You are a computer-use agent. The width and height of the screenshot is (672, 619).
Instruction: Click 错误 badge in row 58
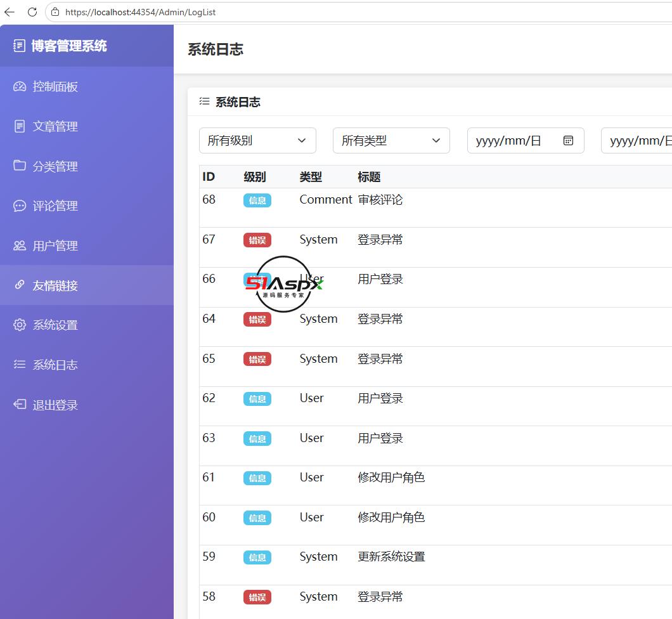tap(257, 597)
